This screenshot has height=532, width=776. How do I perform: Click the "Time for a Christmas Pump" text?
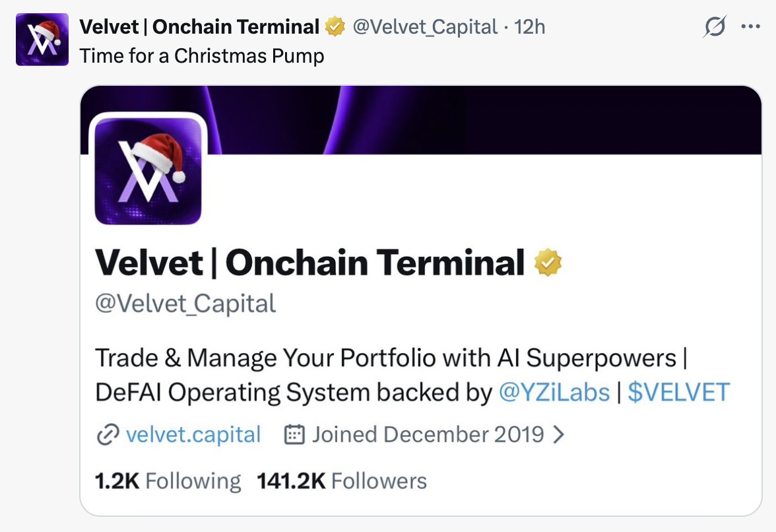(x=202, y=56)
